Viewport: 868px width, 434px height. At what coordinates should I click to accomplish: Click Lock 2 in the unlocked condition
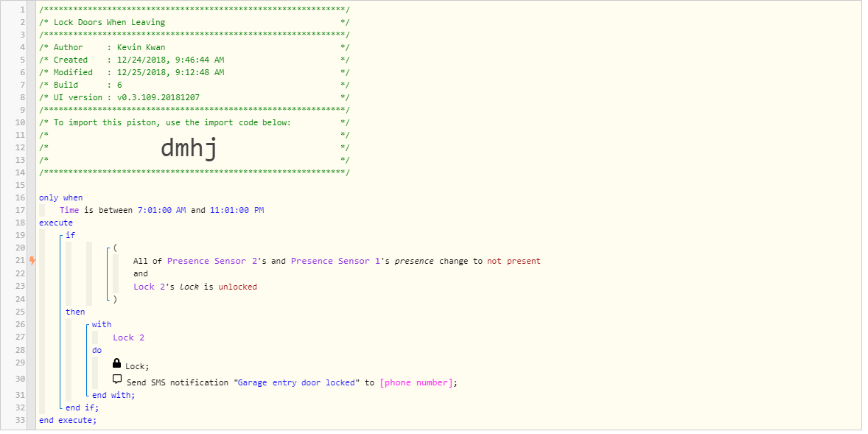tap(150, 287)
